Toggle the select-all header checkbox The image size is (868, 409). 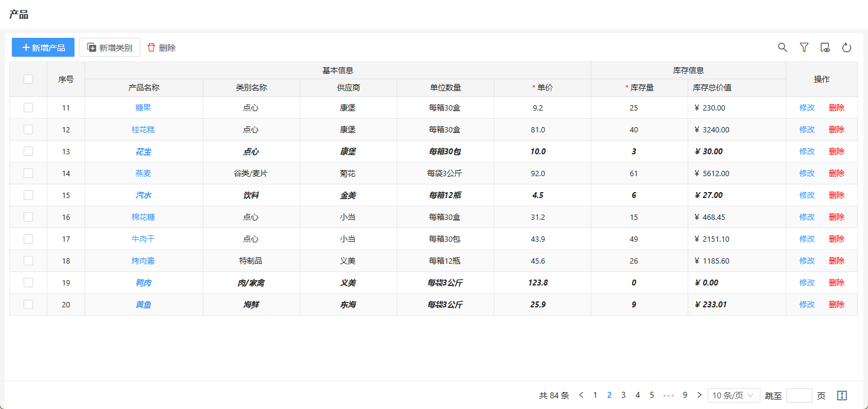(x=28, y=79)
